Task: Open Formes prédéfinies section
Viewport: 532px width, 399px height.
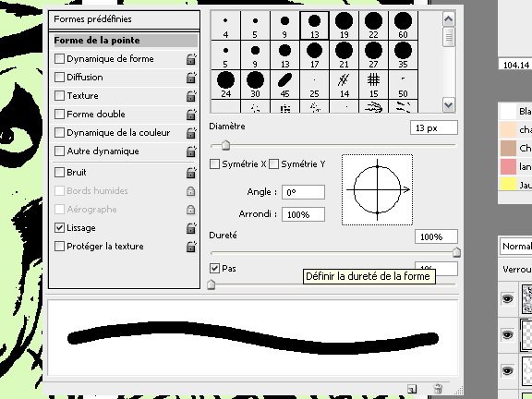Action: [124, 19]
